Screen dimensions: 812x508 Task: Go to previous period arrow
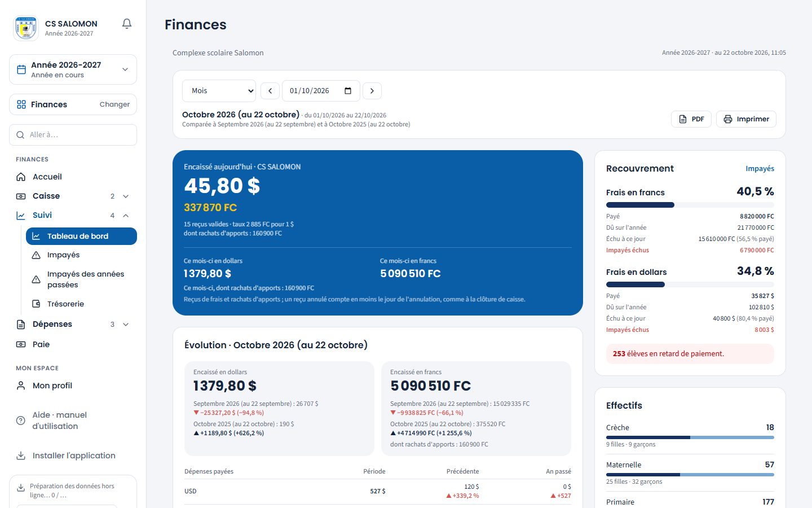(270, 91)
